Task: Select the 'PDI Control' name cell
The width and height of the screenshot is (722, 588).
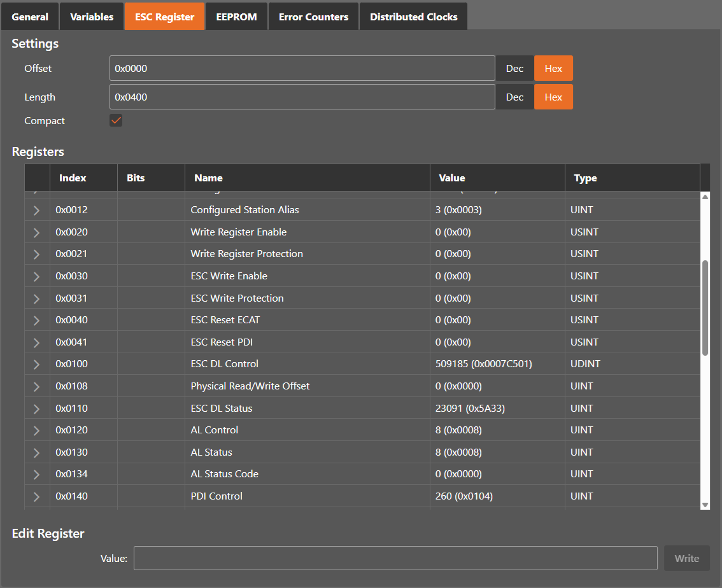Action: click(x=307, y=496)
